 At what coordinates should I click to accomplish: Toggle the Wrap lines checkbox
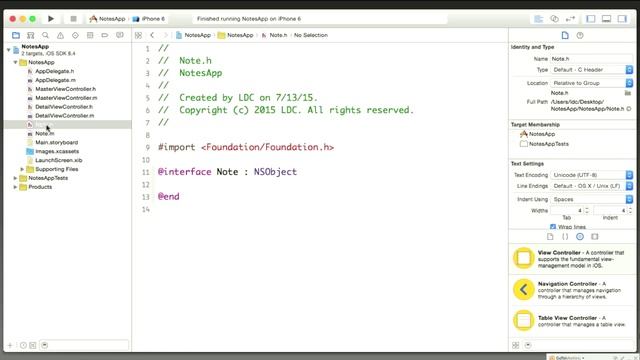(x=553, y=227)
